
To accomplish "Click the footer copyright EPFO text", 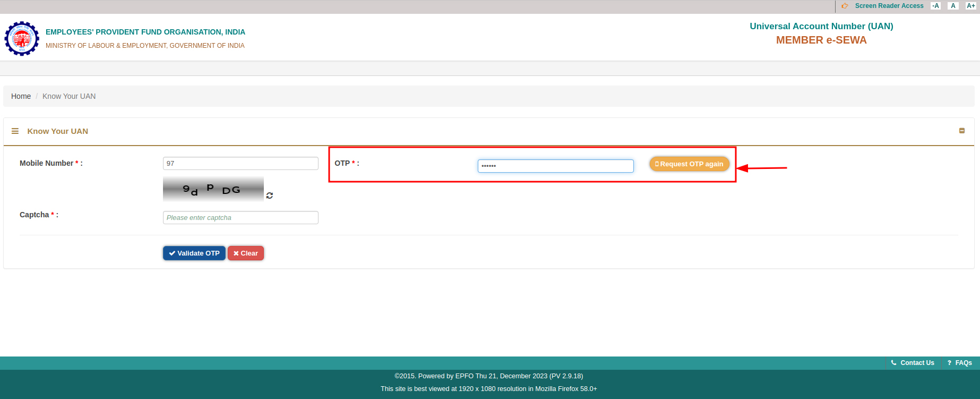I will (489, 376).
